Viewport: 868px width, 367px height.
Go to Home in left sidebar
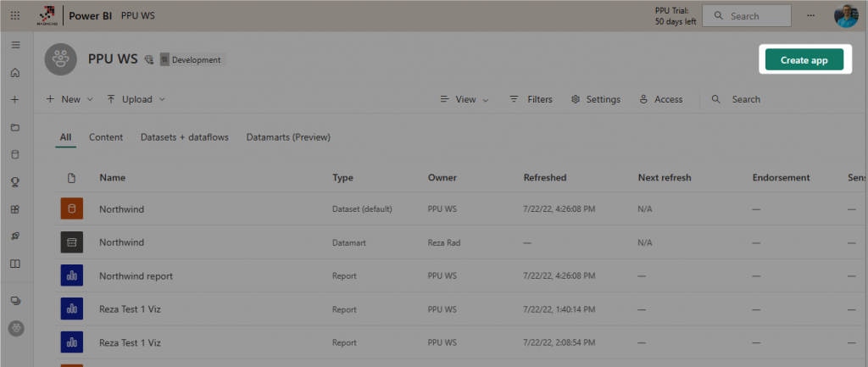tap(15, 73)
